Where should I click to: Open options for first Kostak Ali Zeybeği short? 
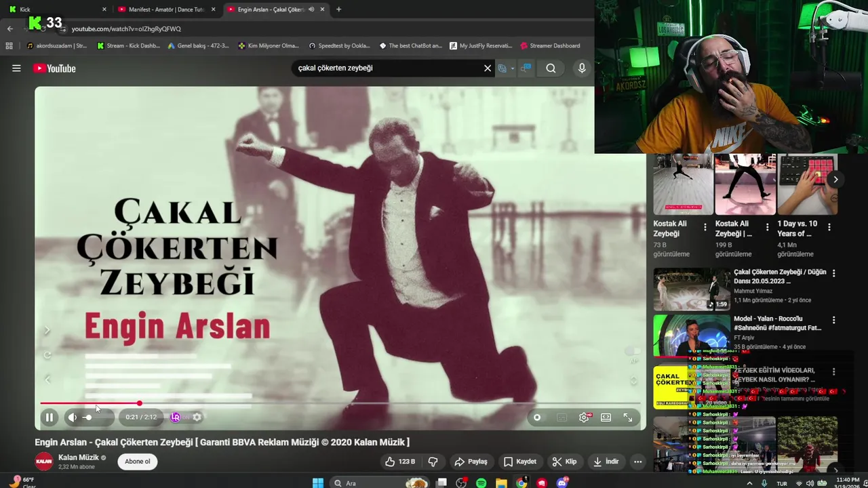point(705,228)
